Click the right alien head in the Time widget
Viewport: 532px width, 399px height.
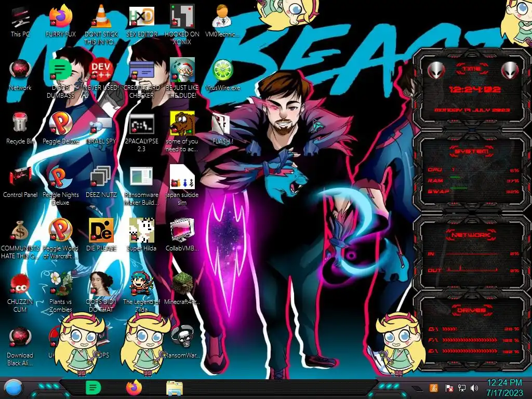[x=510, y=71]
